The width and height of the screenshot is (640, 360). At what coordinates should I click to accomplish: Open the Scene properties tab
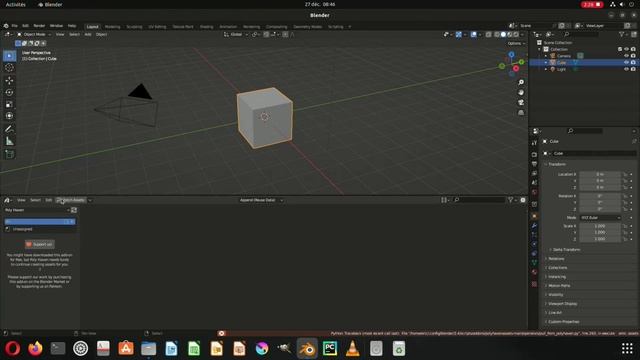(x=534, y=183)
